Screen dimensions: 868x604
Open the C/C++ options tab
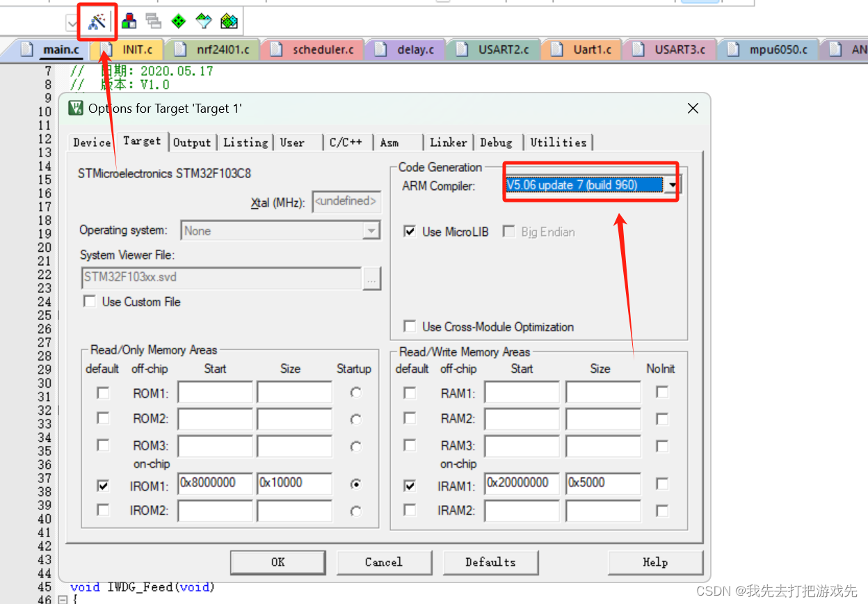(x=346, y=143)
